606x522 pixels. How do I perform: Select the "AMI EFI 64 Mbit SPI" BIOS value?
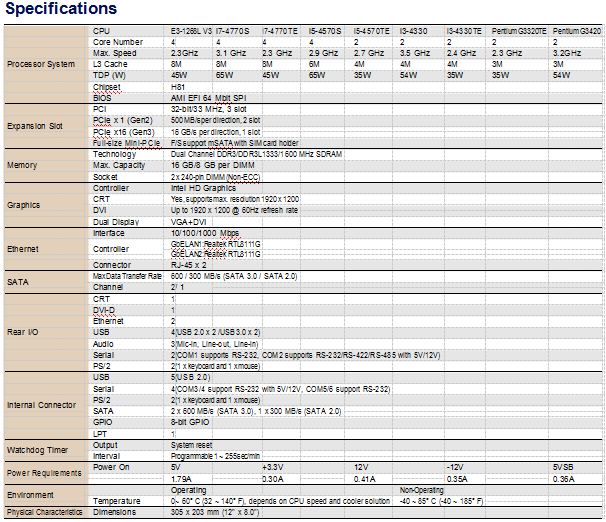(x=208, y=98)
